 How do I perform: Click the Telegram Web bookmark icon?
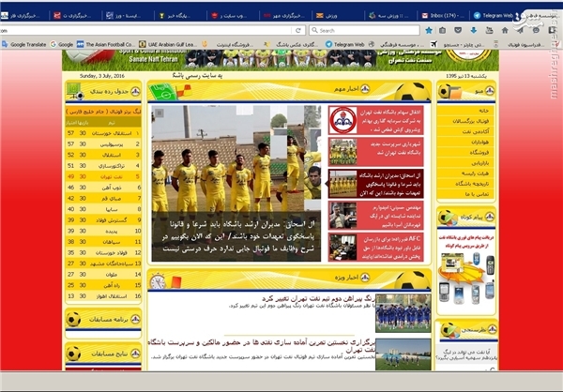pyautogui.click(x=328, y=44)
